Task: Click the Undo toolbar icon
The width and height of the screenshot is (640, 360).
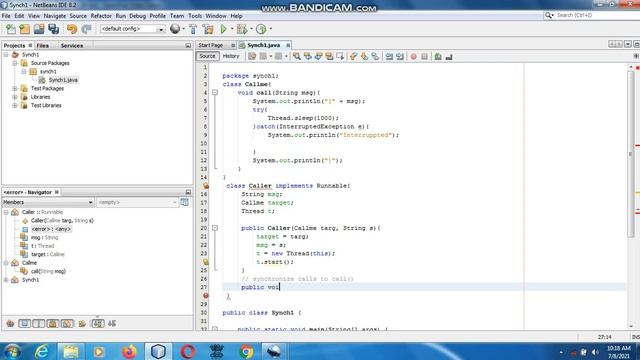Action: [x=72, y=29]
